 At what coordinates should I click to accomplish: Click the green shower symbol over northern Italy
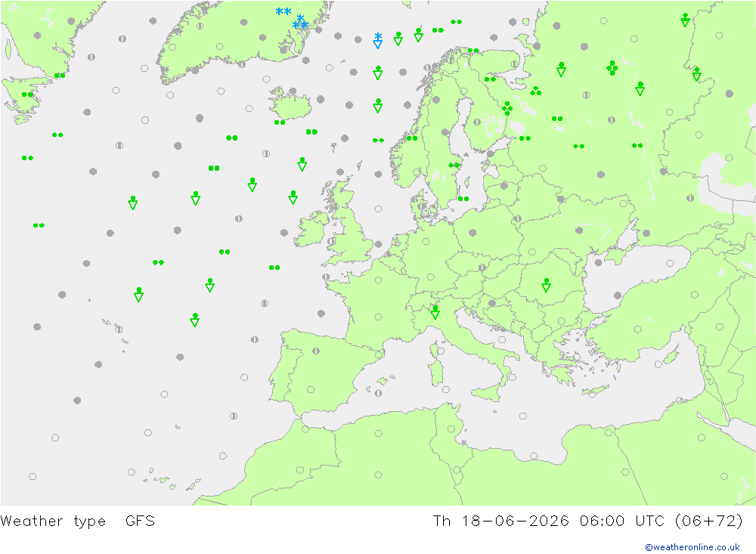(435, 312)
